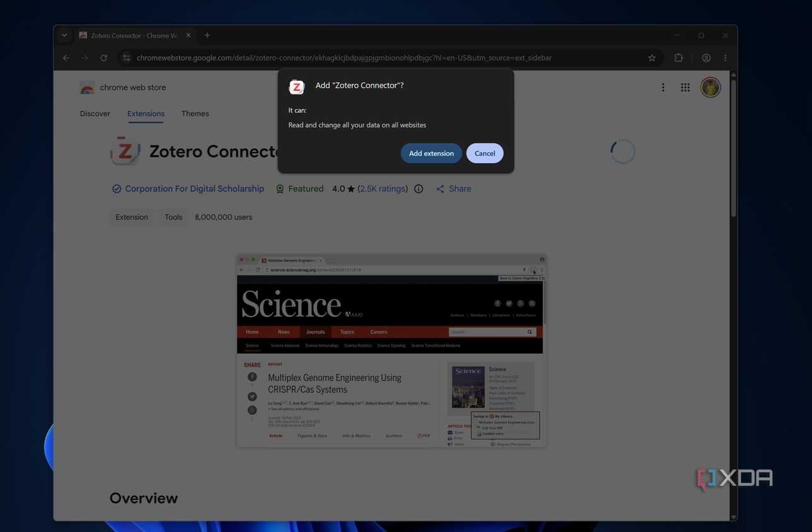Open the Extensions puzzle-piece menu
Viewport: 812px width, 532px height.
click(x=678, y=58)
